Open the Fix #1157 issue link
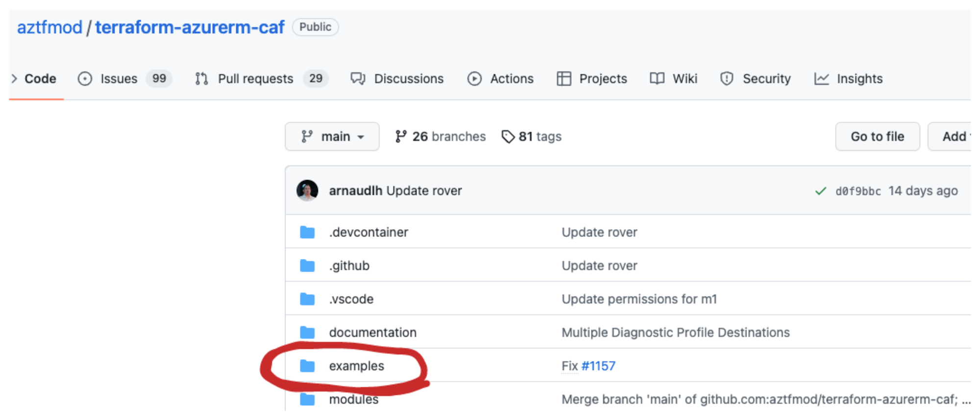Screen dimensions: 980x420 [x=598, y=366]
